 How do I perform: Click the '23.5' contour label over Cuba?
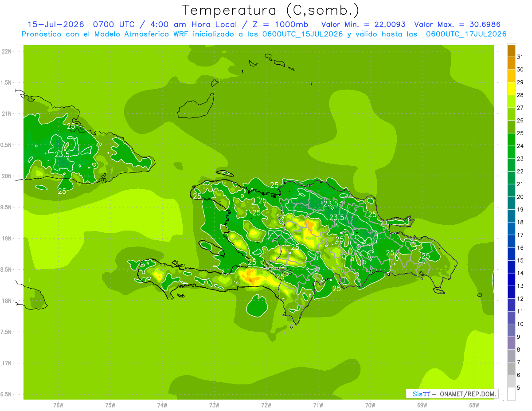pyautogui.click(x=62, y=155)
